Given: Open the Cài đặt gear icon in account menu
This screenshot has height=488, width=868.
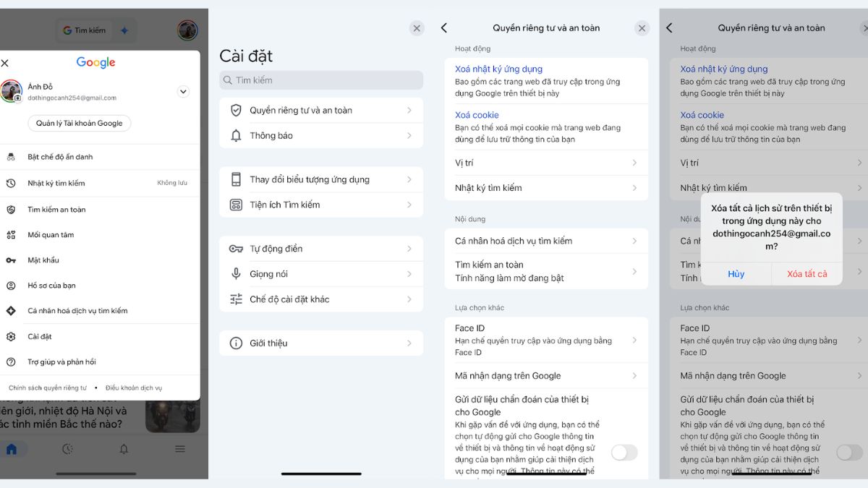Looking at the screenshot, I should point(11,336).
